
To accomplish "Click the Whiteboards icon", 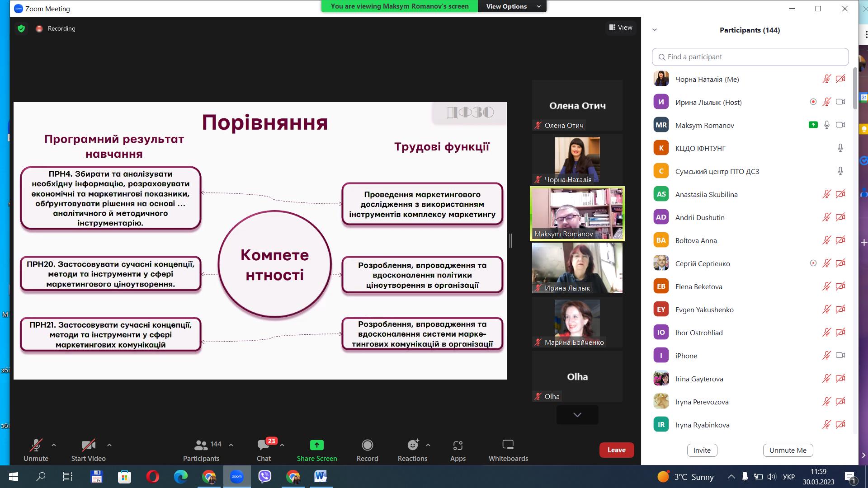I will click(x=508, y=446).
